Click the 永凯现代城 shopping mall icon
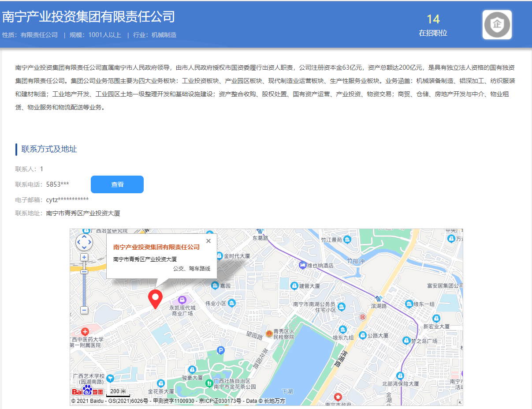Image resolution: width=532 pixels, height=409 pixels. pyautogui.click(x=182, y=300)
